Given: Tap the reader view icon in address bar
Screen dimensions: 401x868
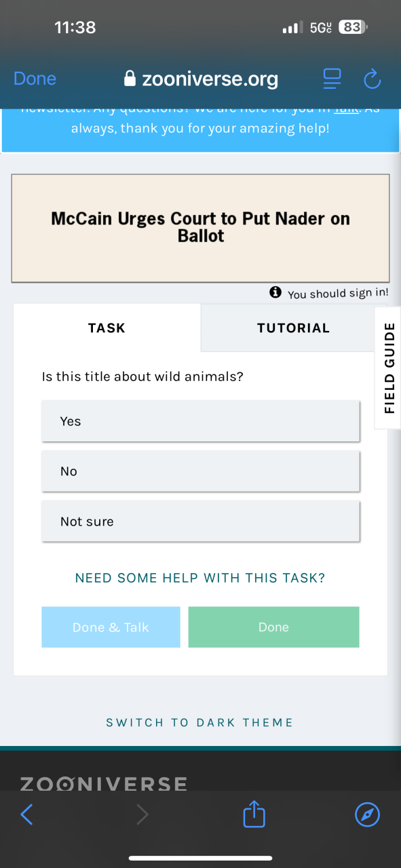Looking at the screenshot, I should (332, 79).
